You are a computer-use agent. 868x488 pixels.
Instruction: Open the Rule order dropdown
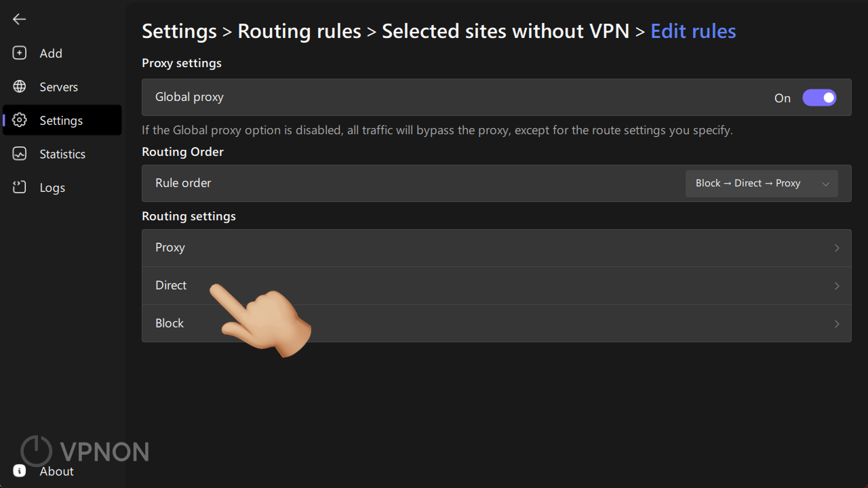pos(761,183)
